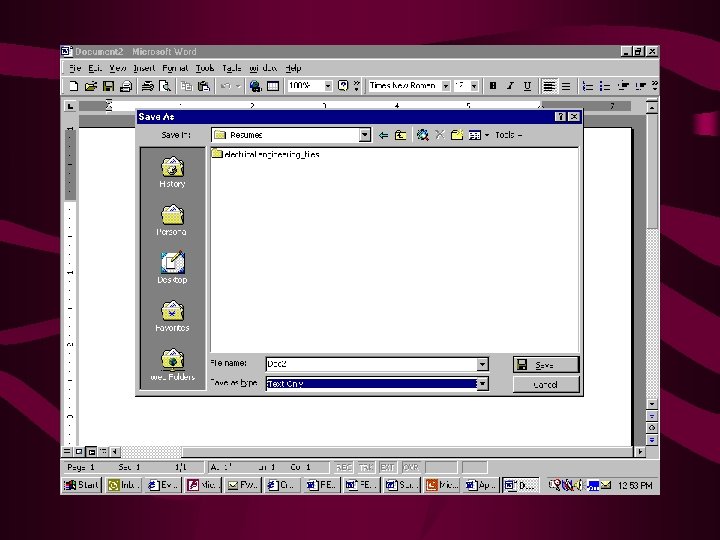Viewport: 720px width, 540px height.
Task: Click the Paste clipboard icon
Action: click(203, 86)
